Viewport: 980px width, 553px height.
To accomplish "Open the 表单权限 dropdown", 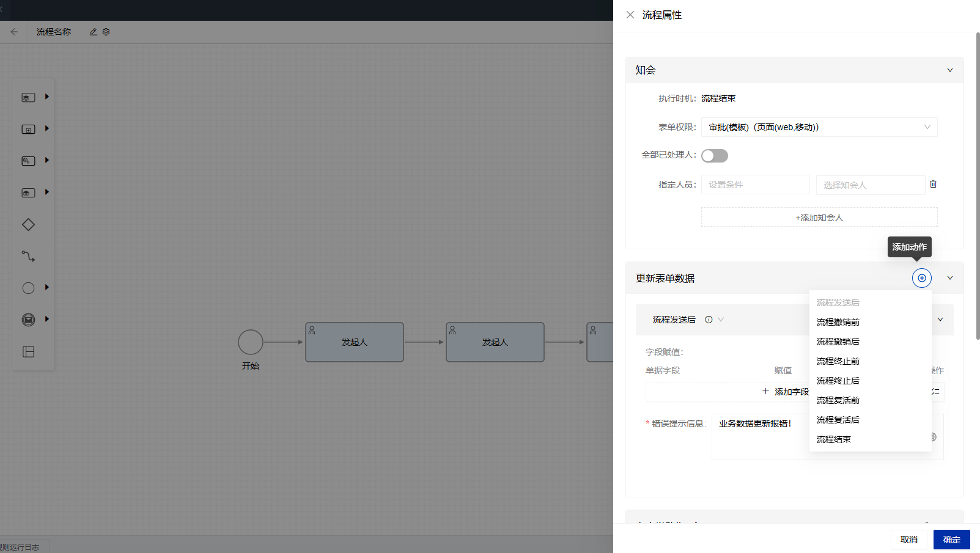I will (819, 127).
